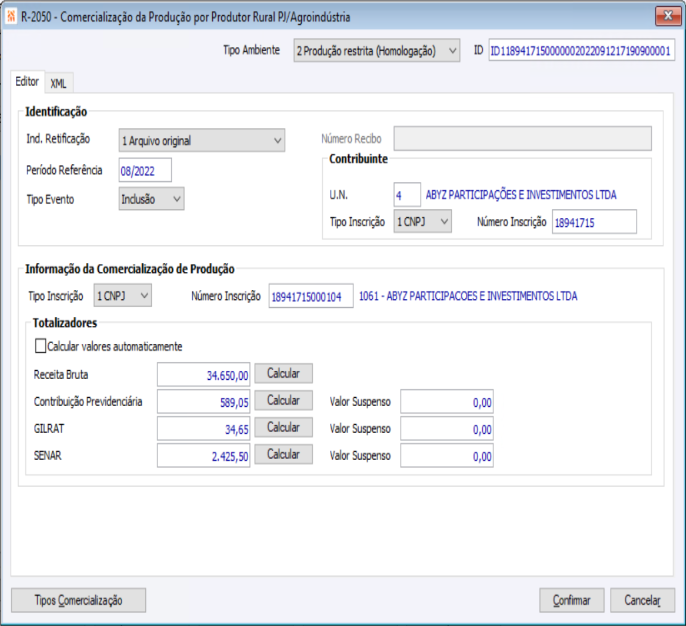
Task: Click Calcular button for Contribuição Previdenciária
Action: coord(284,401)
